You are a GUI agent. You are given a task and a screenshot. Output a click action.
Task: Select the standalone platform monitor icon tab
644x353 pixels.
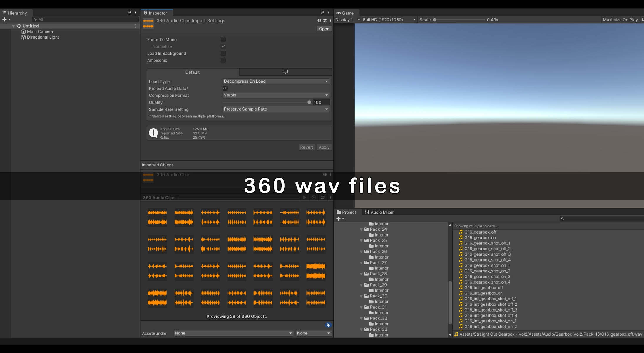(285, 72)
